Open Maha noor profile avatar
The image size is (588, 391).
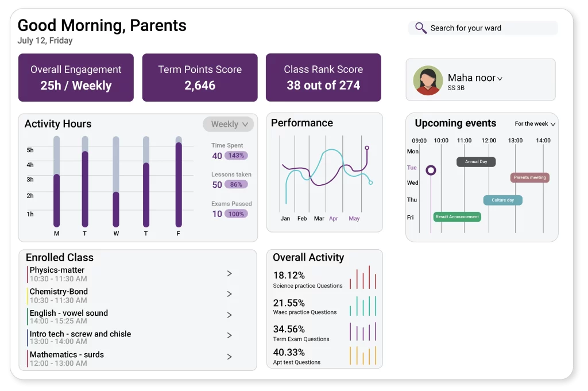(428, 80)
